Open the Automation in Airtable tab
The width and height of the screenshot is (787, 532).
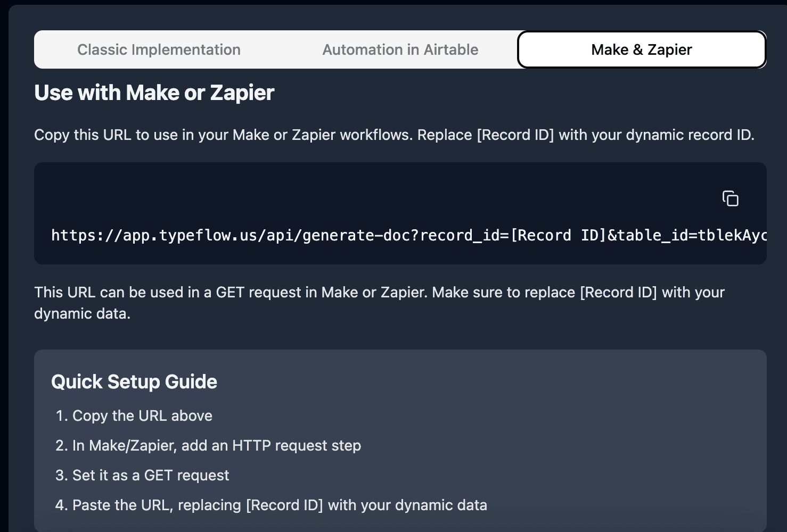400,49
